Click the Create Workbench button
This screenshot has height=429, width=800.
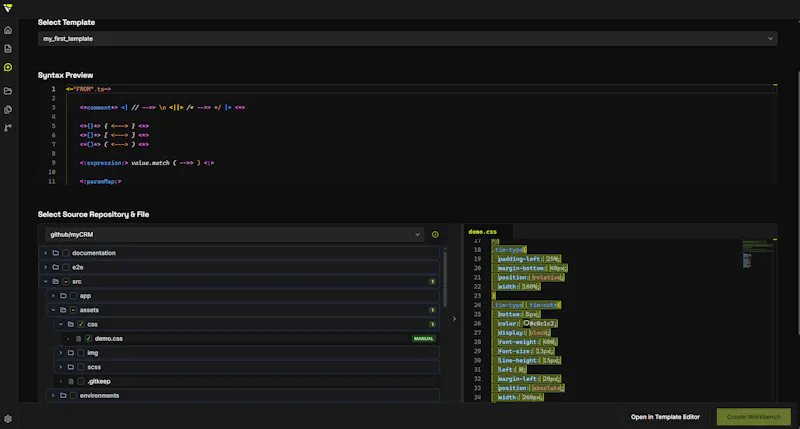coord(754,417)
